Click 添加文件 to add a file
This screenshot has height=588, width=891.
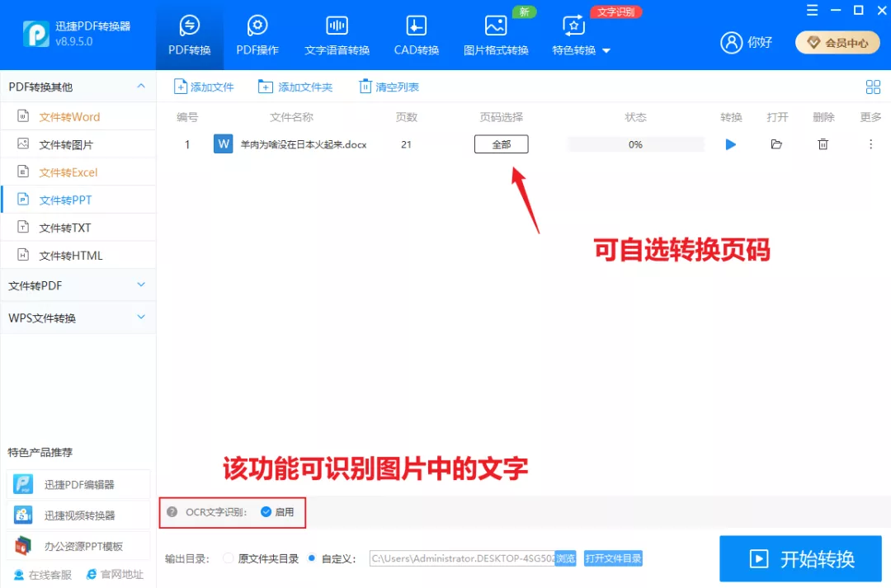204,87
